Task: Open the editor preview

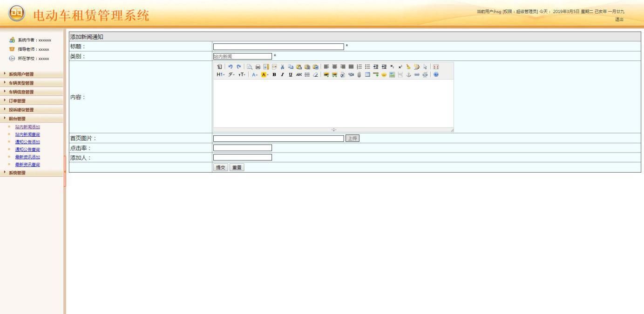Action: coord(249,67)
